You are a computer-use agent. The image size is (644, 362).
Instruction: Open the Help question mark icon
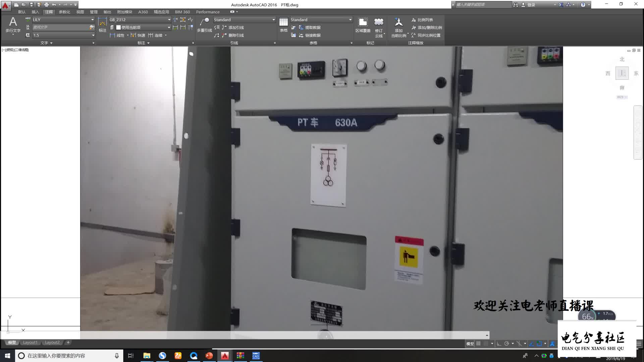583,5
